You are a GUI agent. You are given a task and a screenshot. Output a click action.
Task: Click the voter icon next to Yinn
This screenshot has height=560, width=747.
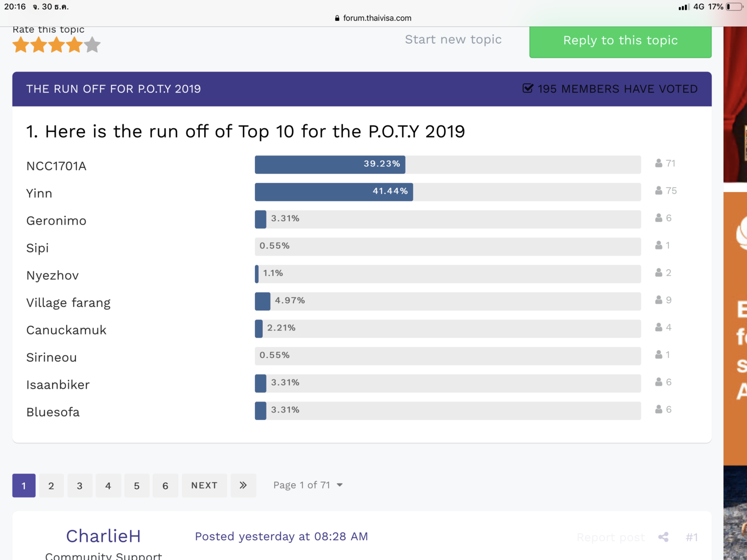pos(658,191)
